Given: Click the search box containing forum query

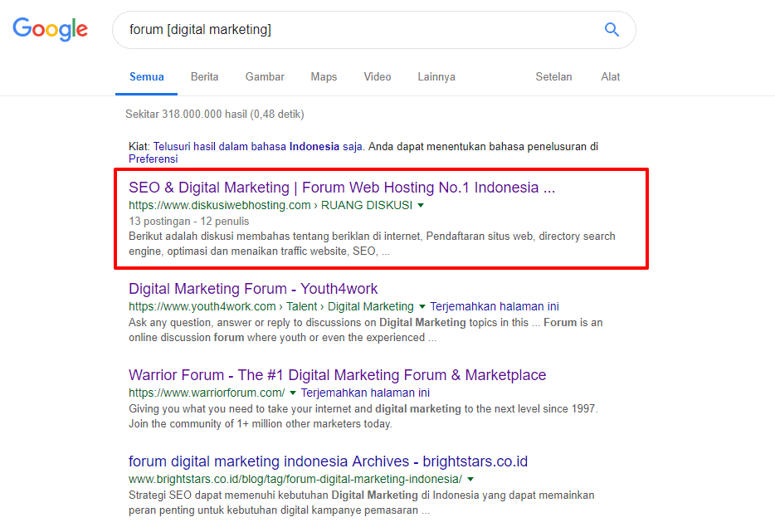Looking at the screenshot, I should pos(357,30).
